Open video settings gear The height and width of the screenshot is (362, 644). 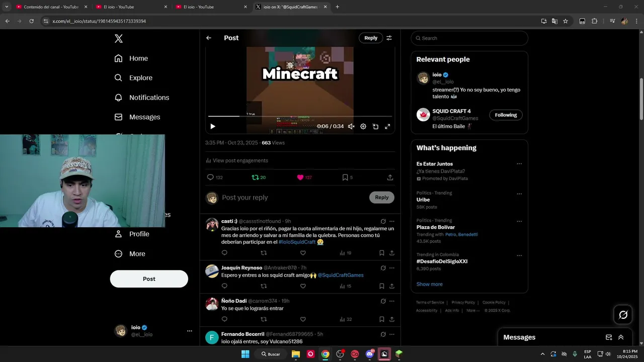coord(363,127)
